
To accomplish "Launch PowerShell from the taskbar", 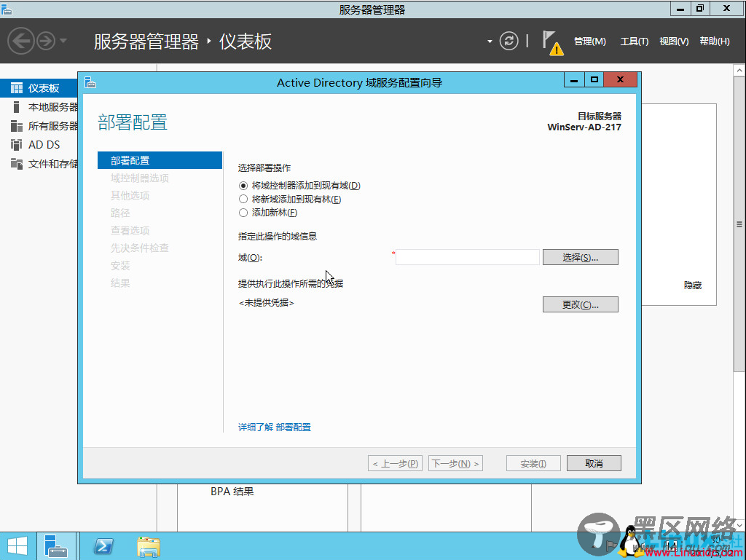I will pyautogui.click(x=103, y=546).
